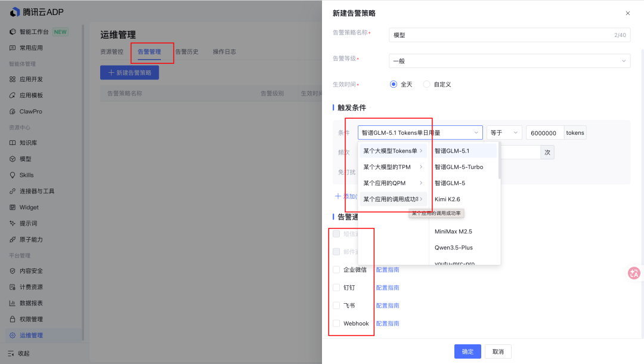This screenshot has width=644, height=364.
Task: Open 原子能力 sidebar icon
Action: [x=13, y=239]
